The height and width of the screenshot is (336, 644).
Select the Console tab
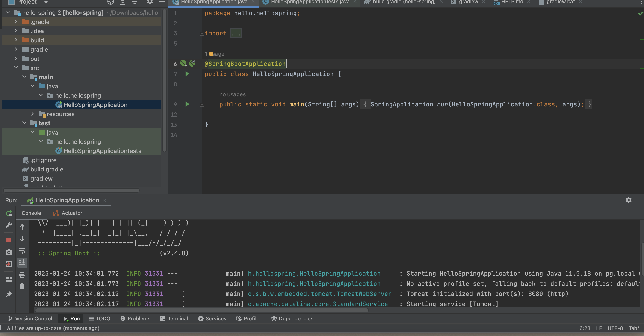click(x=31, y=213)
